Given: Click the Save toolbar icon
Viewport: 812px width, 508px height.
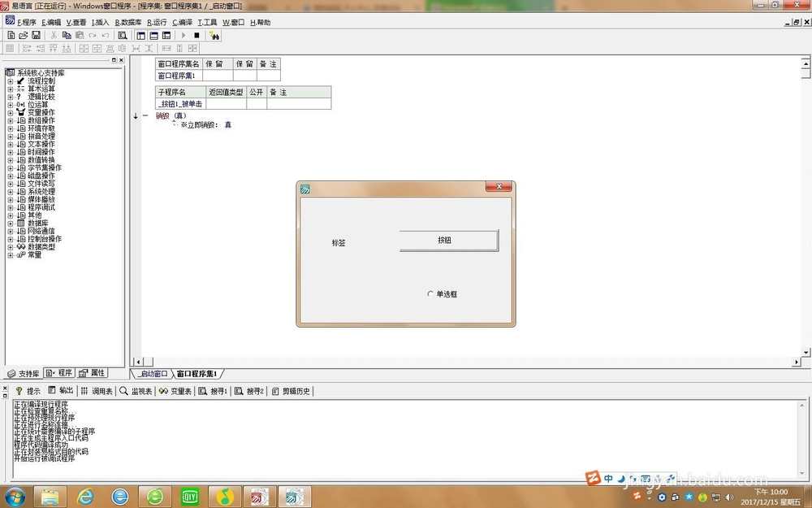Looking at the screenshot, I should click(x=36, y=36).
